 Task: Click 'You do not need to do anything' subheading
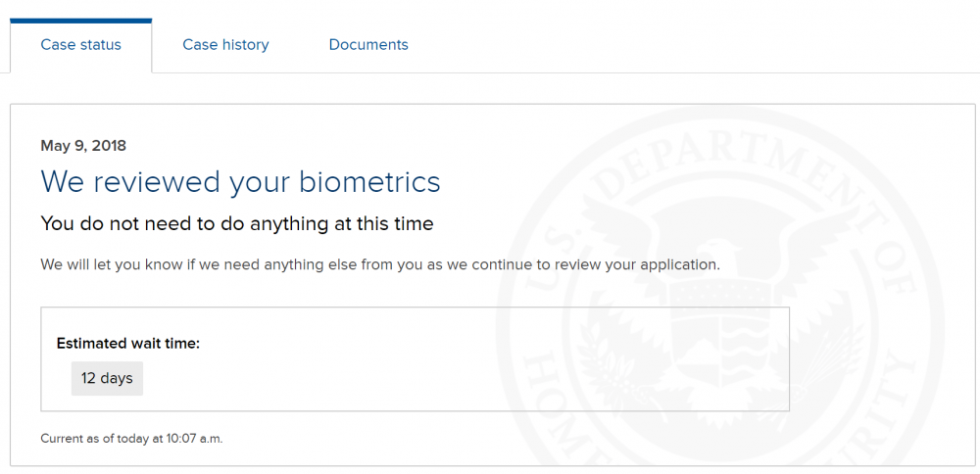tap(237, 223)
